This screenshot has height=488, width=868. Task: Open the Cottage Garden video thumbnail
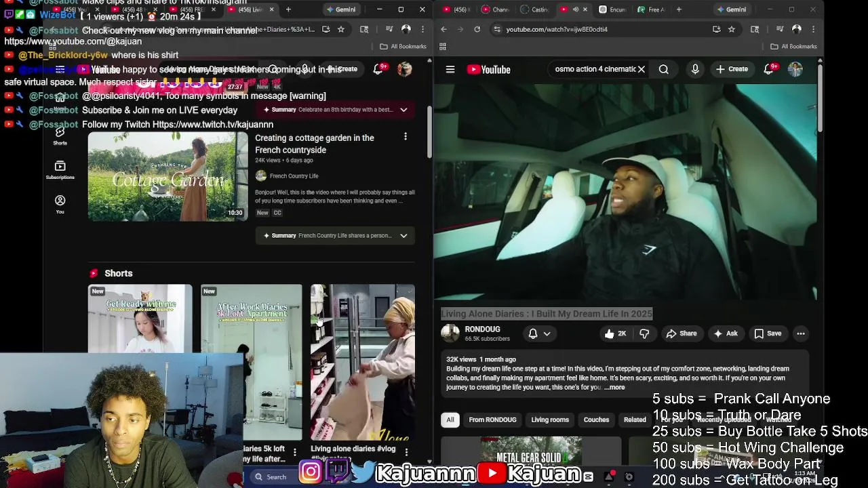[x=167, y=176]
